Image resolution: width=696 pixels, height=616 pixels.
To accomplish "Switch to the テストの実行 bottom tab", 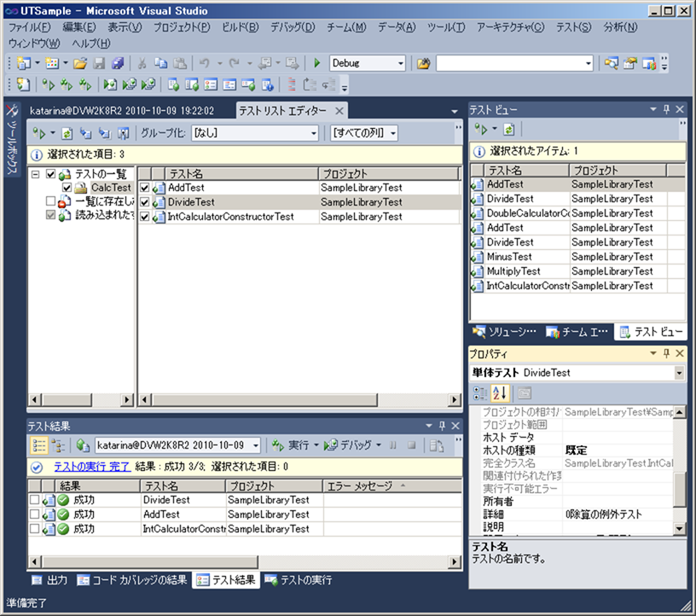I will pyautogui.click(x=299, y=580).
